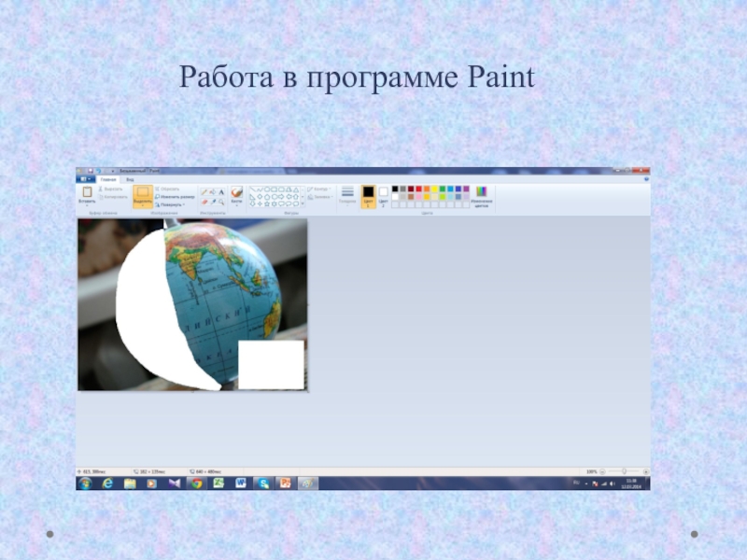Click the Paste (Вставить) clipboard icon
The width and height of the screenshot is (747, 560).
point(87,192)
